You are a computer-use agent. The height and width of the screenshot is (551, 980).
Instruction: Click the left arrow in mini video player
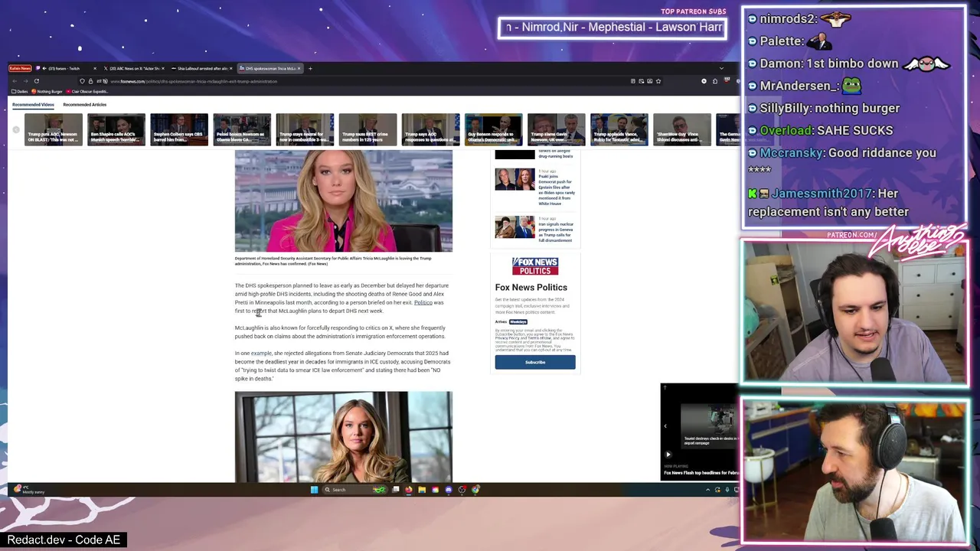coord(665,426)
